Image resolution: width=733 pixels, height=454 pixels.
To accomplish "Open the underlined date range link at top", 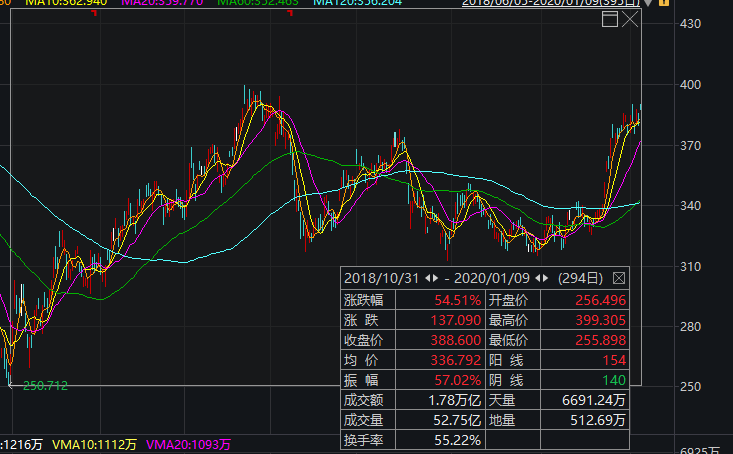I will tap(551, 3).
